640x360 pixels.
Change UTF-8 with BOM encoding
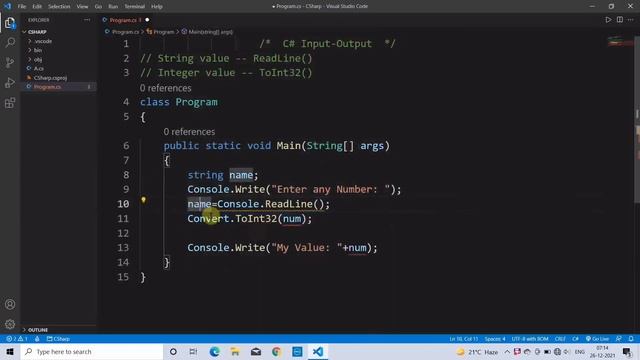point(530,339)
